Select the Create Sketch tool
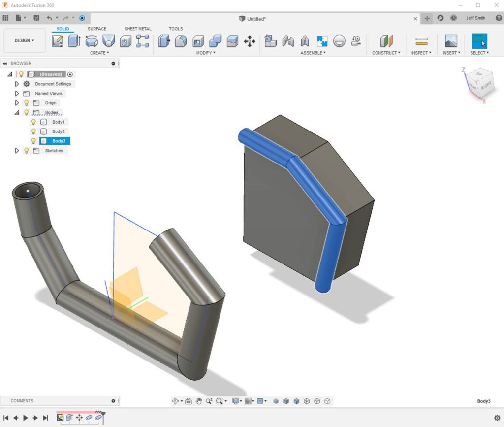Screen dimensions: 504x427 [58, 41]
